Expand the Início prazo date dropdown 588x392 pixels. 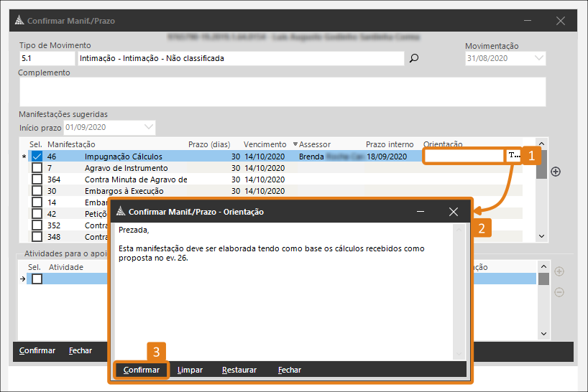point(148,127)
